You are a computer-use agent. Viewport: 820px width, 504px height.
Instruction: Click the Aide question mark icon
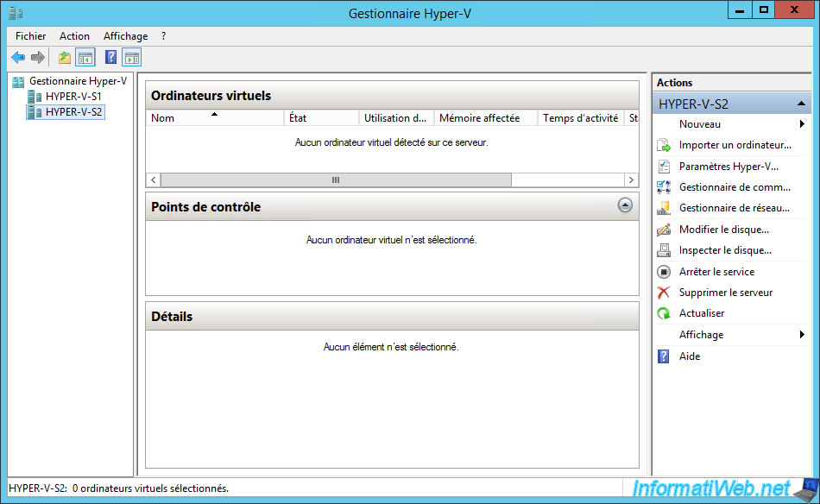[664, 356]
